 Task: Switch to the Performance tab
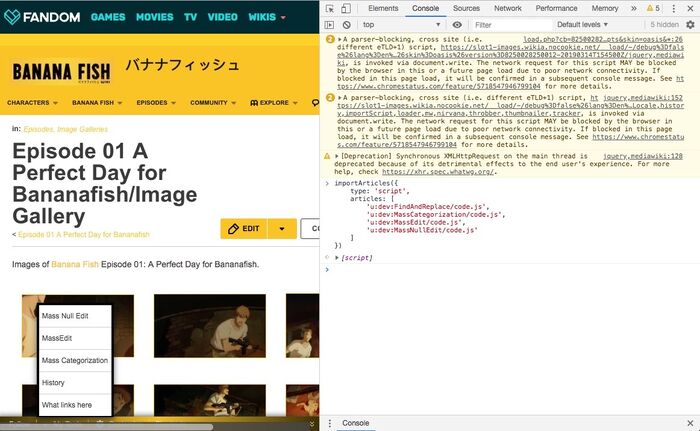[x=556, y=8]
